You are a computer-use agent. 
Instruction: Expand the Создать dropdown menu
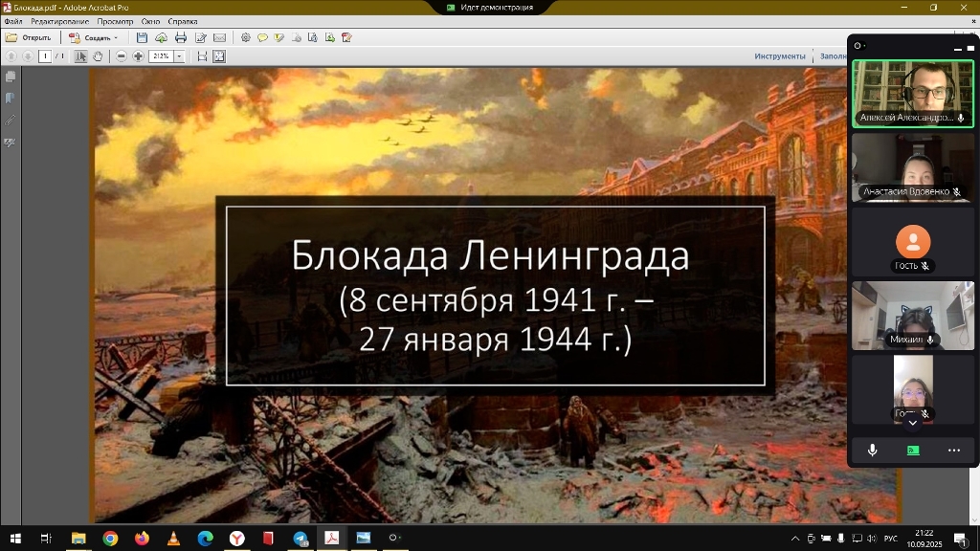pyautogui.click(x=116, y=38)
